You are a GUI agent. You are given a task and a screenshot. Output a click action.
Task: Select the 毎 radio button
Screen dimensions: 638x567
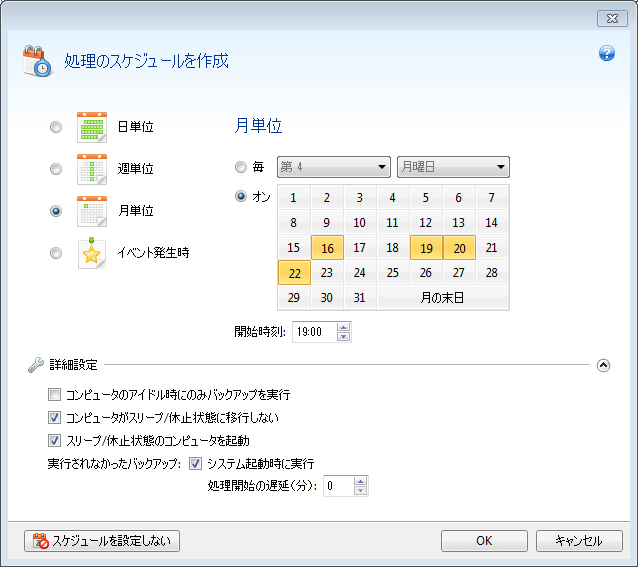(240, 167)
